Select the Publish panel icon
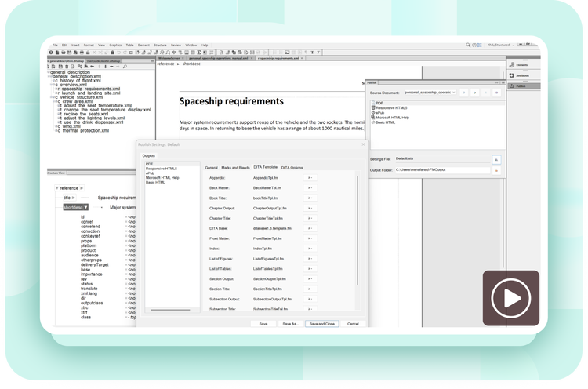Image resolution: width=588 pixels, height=389 pixels. pyautogui.click(x=511, y=86)
